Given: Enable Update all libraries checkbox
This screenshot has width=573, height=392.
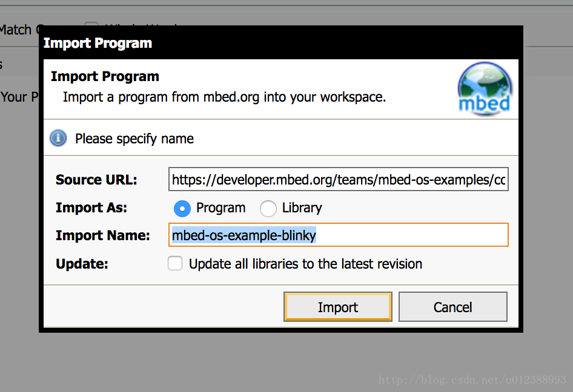Looking at the screenshot, I should pos(175,263).
